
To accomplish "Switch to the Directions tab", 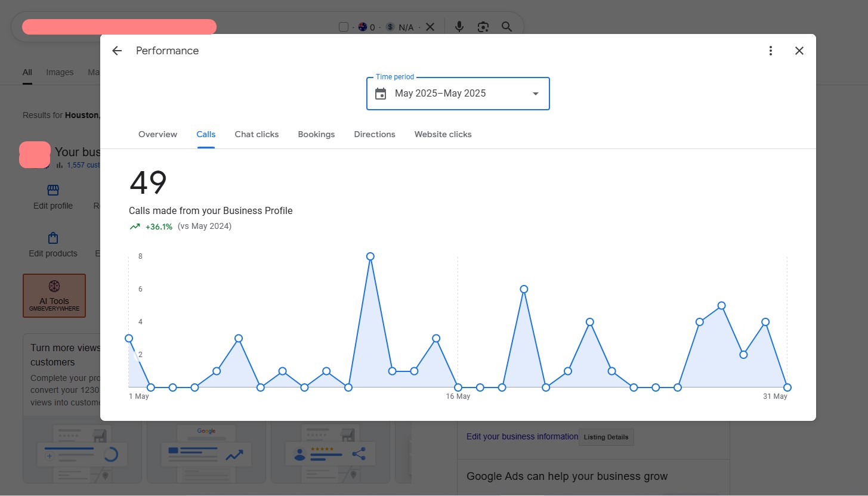I will pos(375,134).
